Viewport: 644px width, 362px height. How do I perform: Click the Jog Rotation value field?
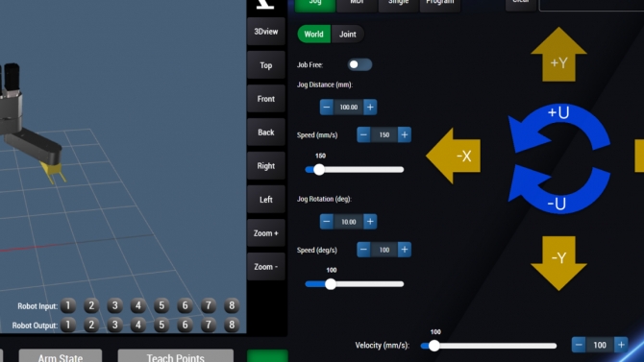click(348, 222)
